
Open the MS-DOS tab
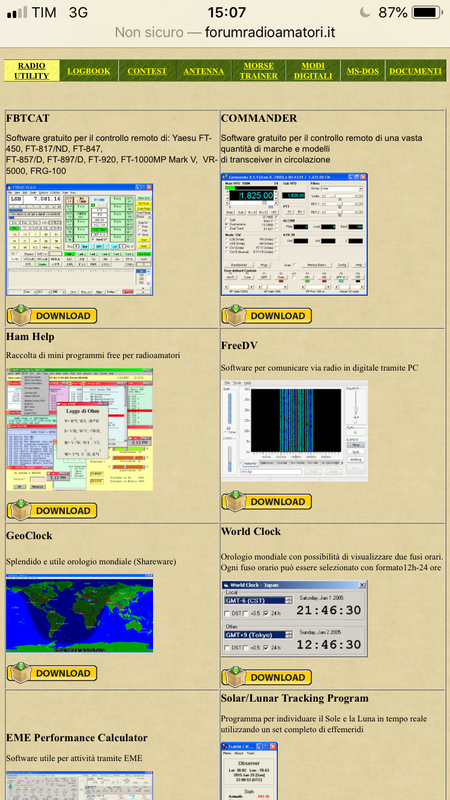tap(363, 71)
